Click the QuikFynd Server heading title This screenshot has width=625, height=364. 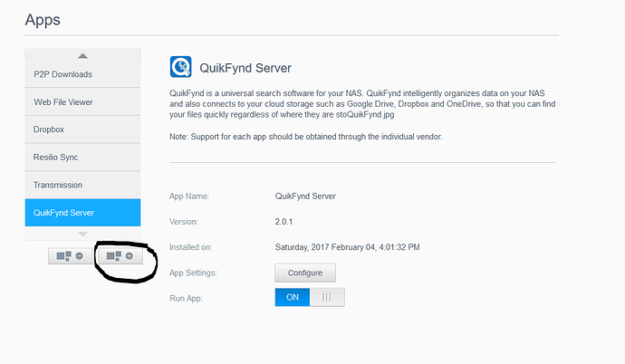(245, 68)
